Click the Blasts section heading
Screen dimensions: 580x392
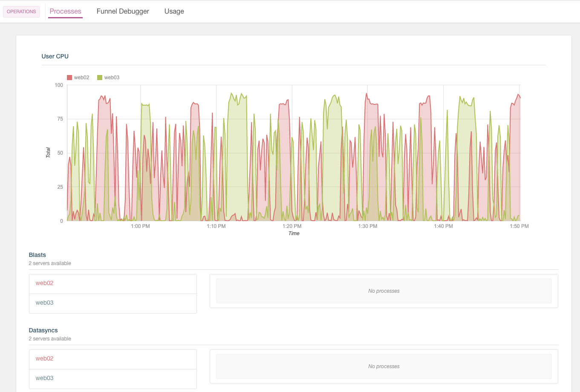point(38,255)
